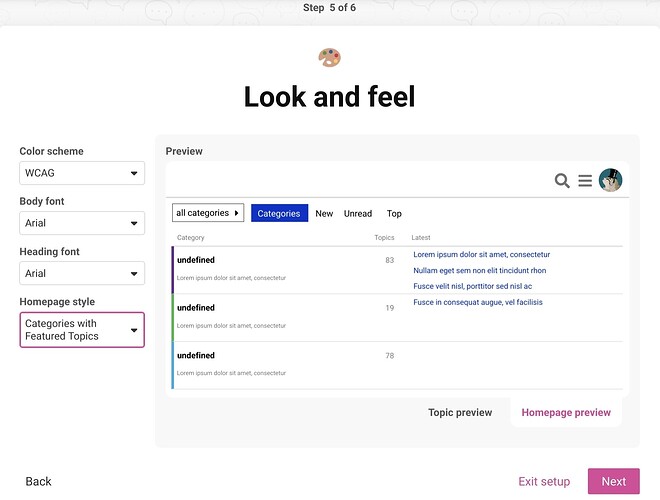The height and width of the screenshot is (500, 660).
Task: Click the search magnifier icon in preview
Action: click(x=562, y=181)
